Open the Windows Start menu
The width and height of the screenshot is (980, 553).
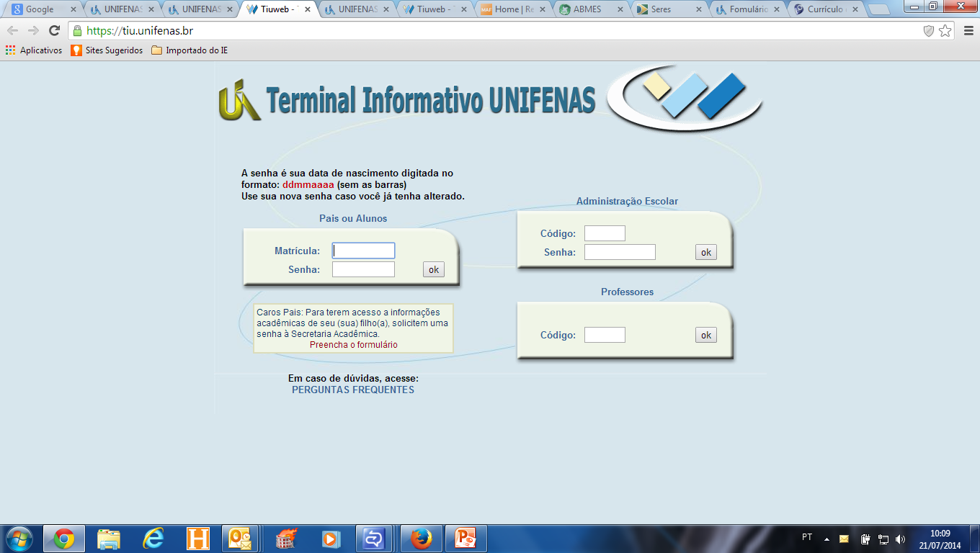click(19, 538)
